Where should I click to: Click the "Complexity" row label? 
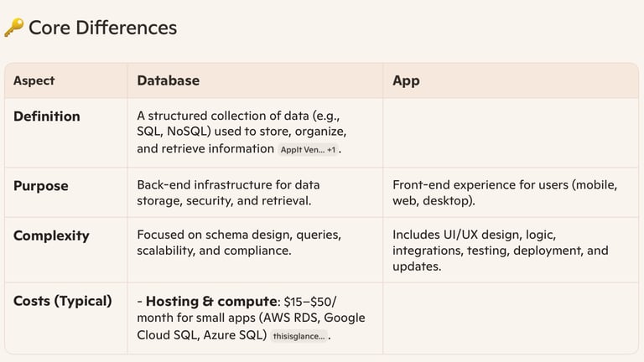point(51,235)
